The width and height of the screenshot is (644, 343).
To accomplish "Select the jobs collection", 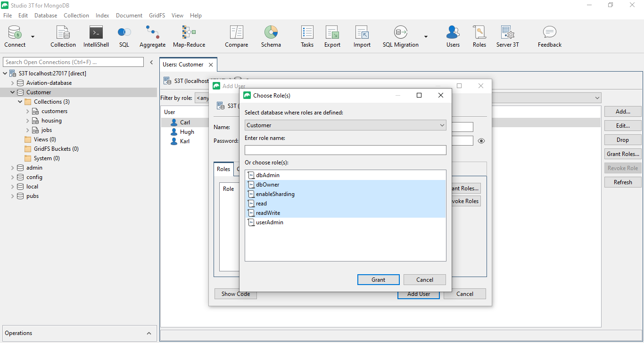I will pyautogui.click(x=47, y=130).
